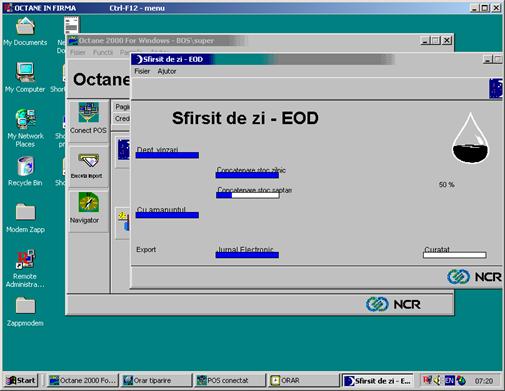
Task: Open My Network Places icon
Action: coord(25,119)
